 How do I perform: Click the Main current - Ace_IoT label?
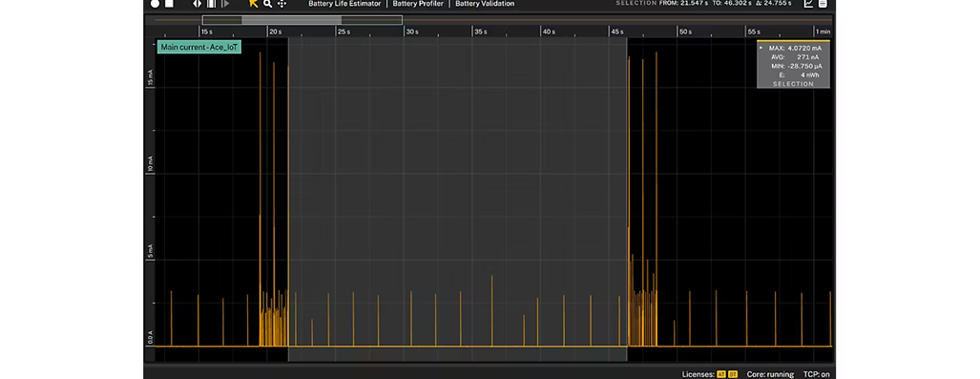pyautogui.click(x=198, y=47)
